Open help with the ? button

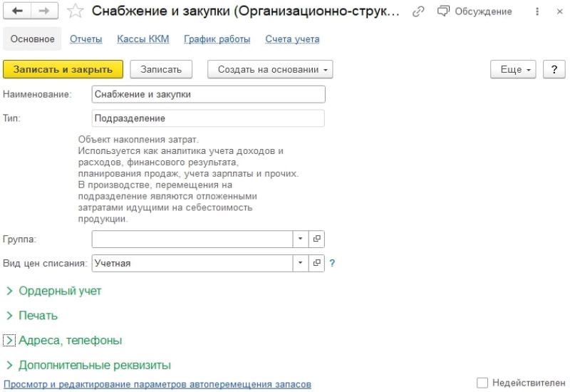(554, 69)
